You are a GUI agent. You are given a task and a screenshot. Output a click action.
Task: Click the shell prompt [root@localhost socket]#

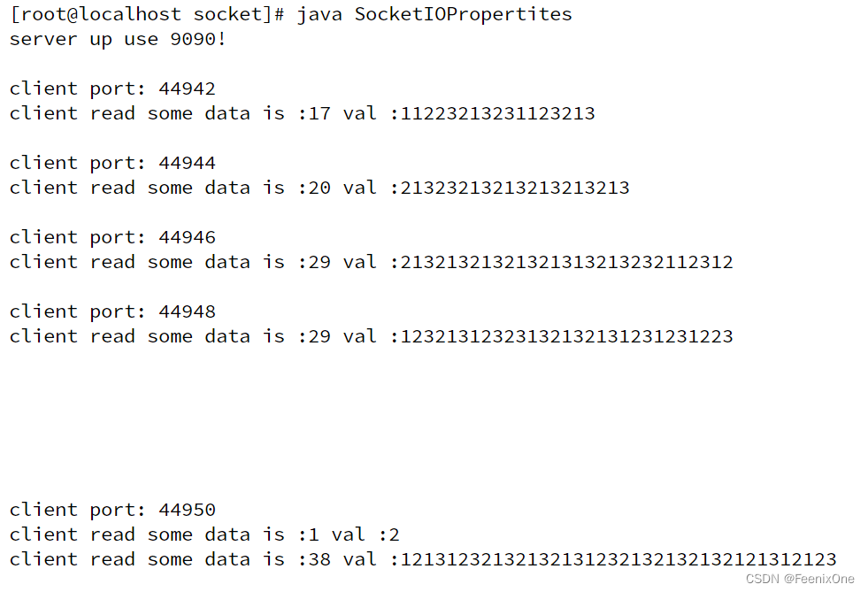[147, 14]
